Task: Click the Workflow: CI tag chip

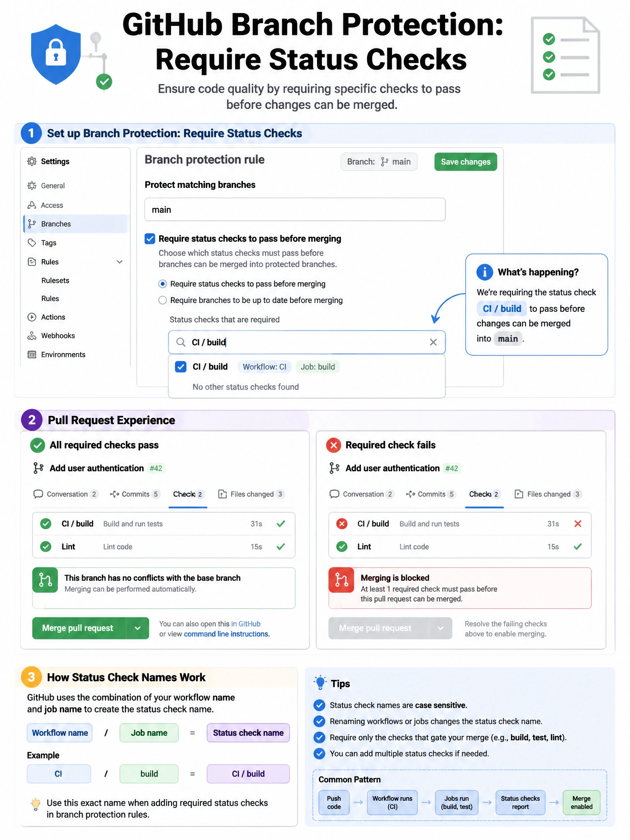Action: point(265,367)
